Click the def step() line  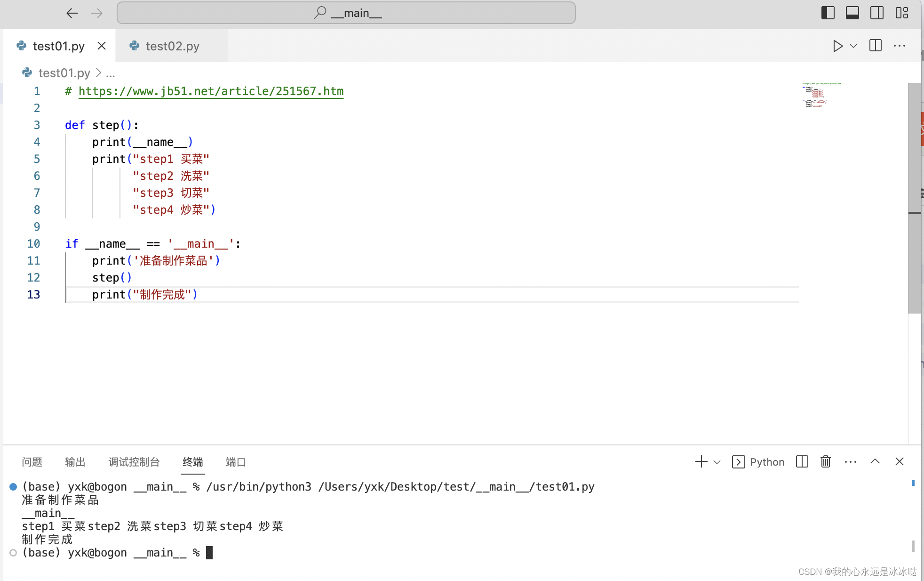pyautogui.click(x=102, y=125)
